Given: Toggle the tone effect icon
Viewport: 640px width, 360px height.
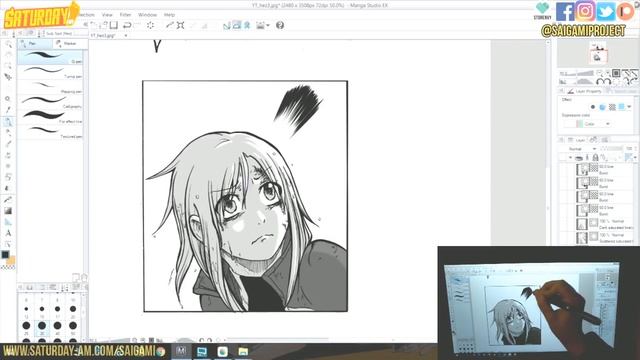Looking at the screenshot, I should click(x=612, y=107).
